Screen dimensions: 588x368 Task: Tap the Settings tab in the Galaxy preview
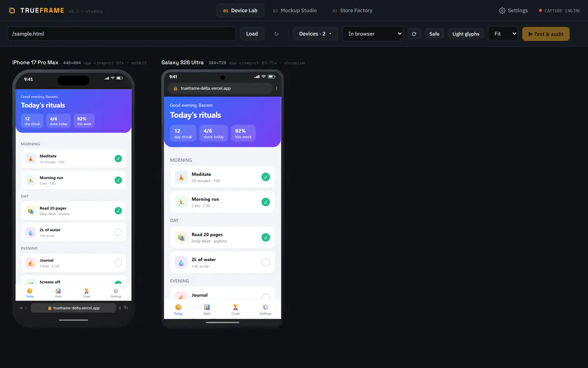click(266, 310)
